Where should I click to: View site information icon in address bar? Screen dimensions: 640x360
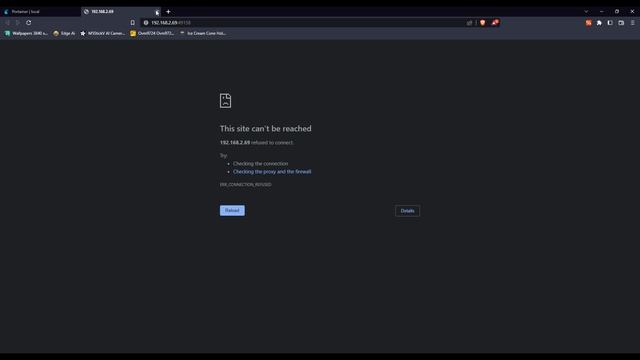point(146,23)
